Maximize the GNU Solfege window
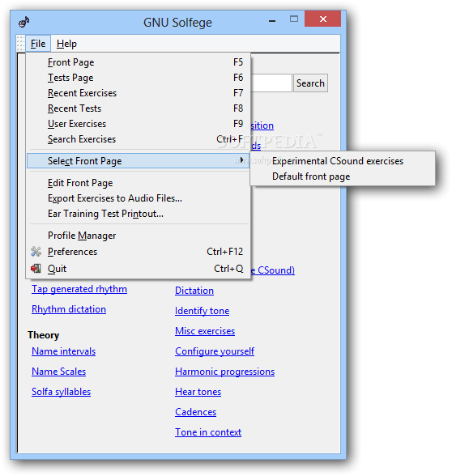Viewport: 452px width, 476px height. click(x=294, y=19)
